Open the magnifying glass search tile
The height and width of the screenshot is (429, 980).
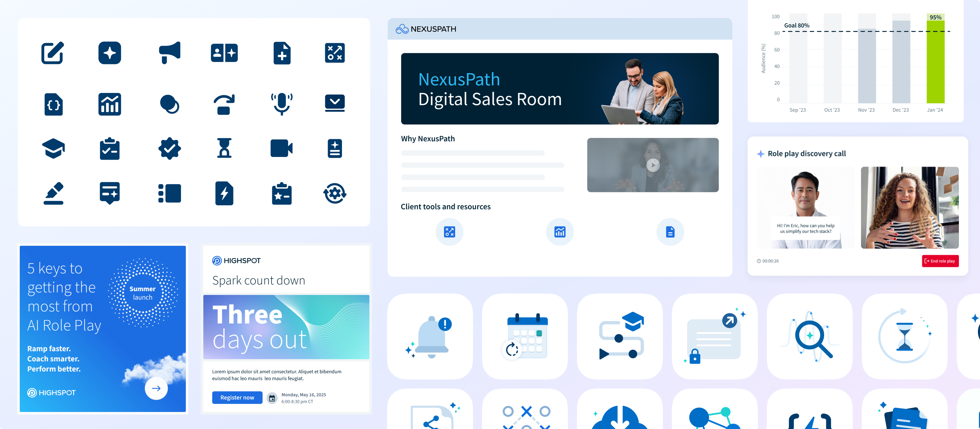pyautogui.click(x=810, y=336)
